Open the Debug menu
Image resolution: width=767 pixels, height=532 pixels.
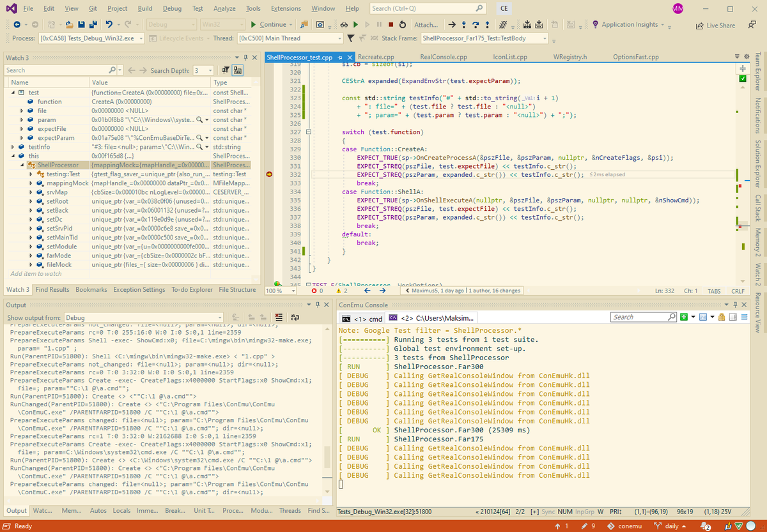tap(172, 8)
